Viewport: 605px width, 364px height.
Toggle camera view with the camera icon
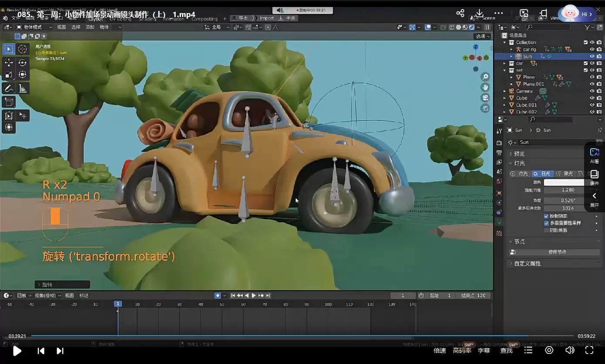pyautogui.click(x=485, y=98)
